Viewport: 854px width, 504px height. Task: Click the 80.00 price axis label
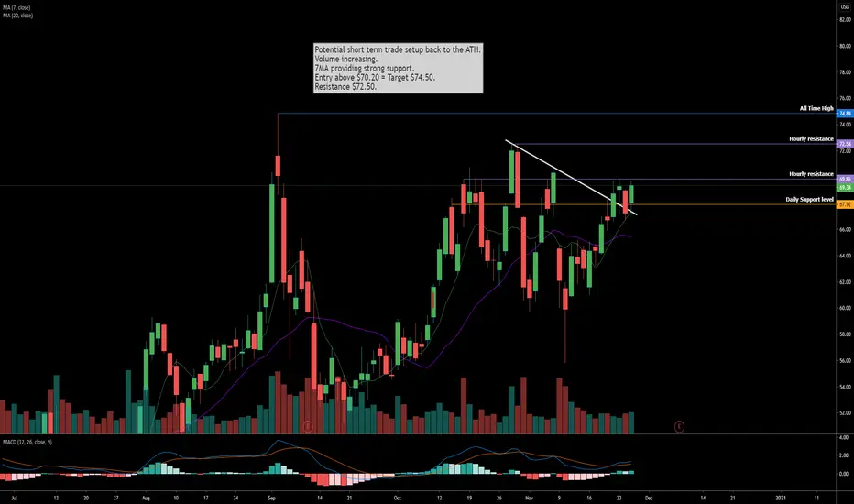pos(845,47)
